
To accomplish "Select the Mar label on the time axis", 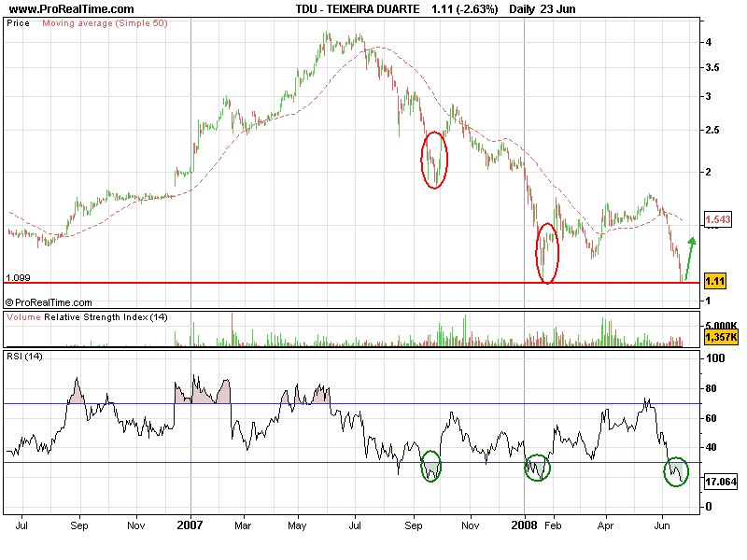I will click(243, 525).
